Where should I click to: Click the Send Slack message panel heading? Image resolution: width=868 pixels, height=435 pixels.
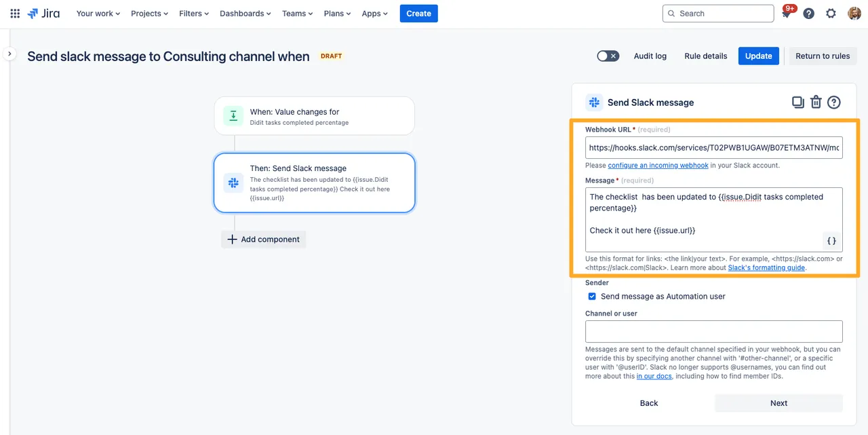coord(650,102)
